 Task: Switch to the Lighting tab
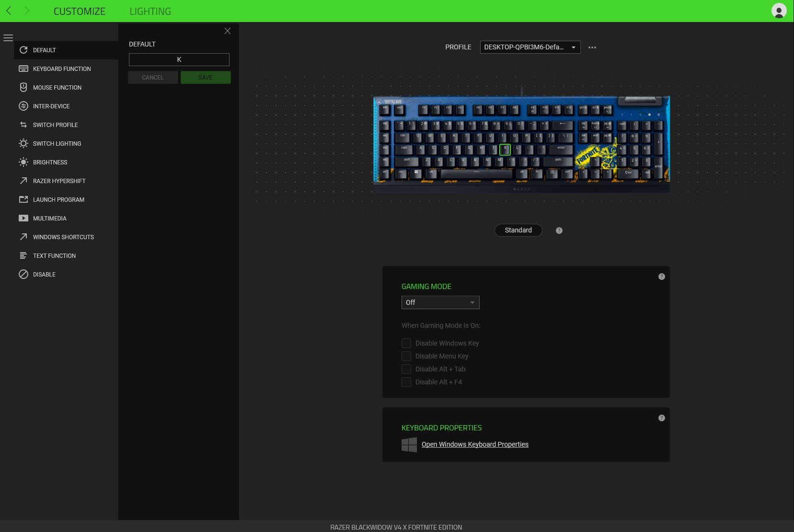click(x=150, y=11)
